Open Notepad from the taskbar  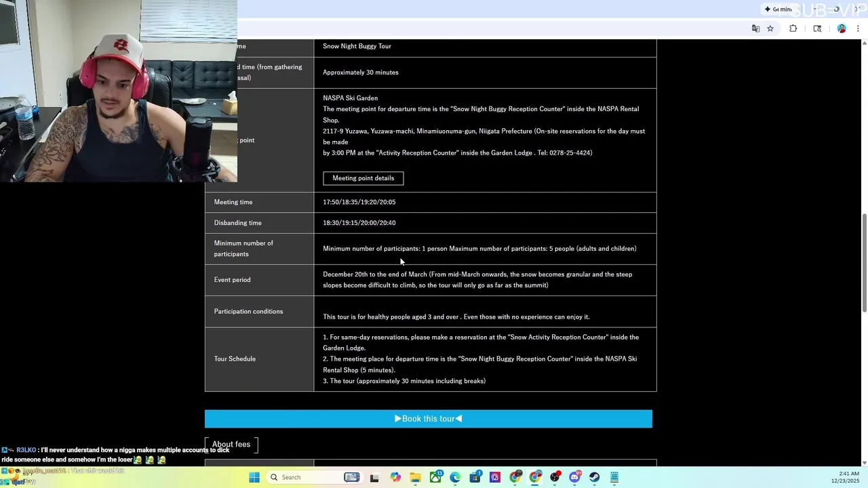click(614, 477)
